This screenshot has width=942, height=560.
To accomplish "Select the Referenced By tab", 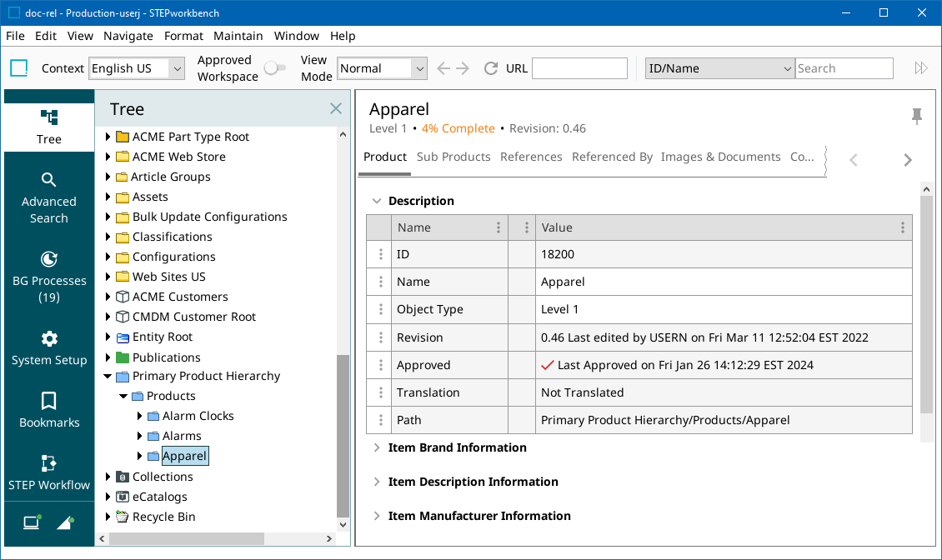I will point(612,157).
